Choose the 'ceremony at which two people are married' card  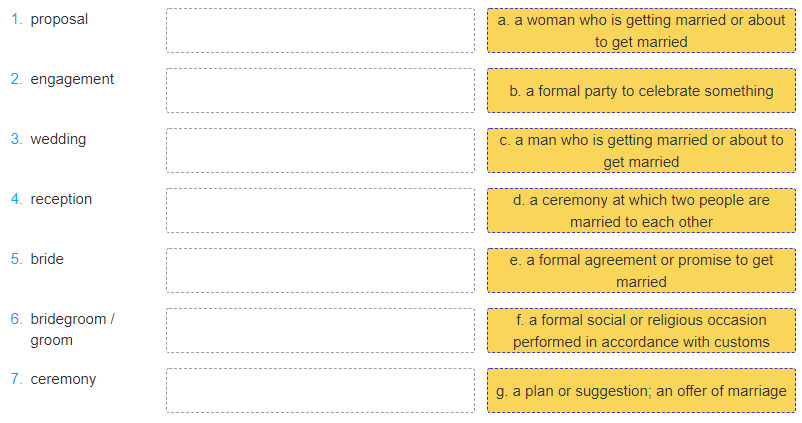pyautogui.click(x=641, y=210)
